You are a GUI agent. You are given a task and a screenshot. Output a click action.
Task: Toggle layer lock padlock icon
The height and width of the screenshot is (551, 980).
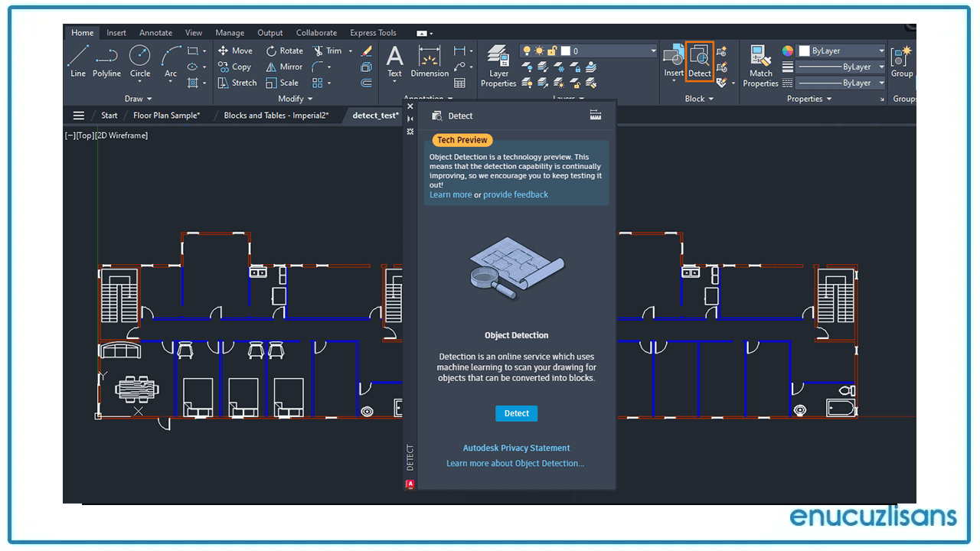tap(551, 51)
